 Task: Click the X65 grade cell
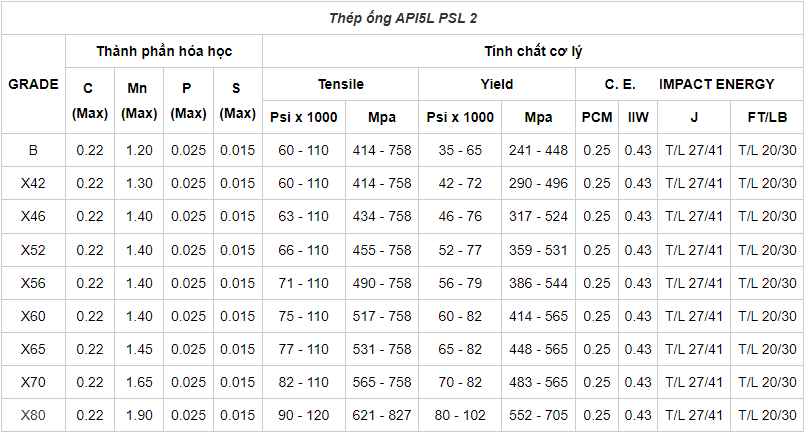pos(33,349)
